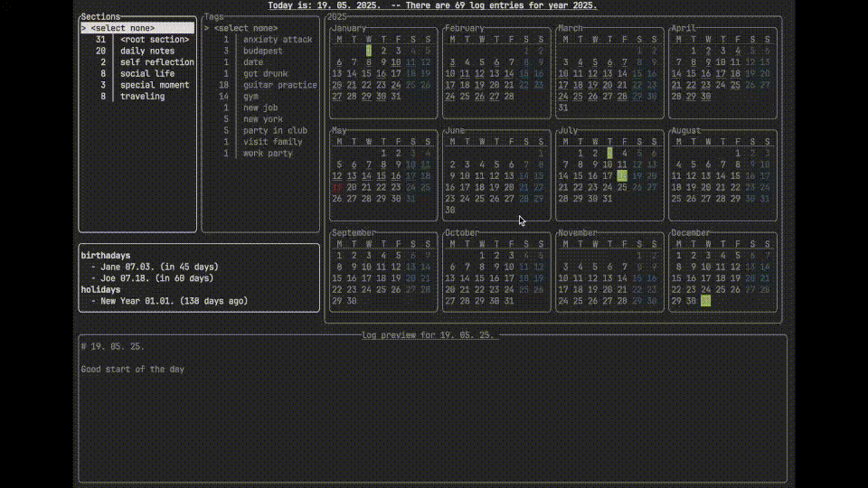This screenshot has height=488, width=868.
Task: Select the 'traveling' section
Action: pyautogui.click(x=142, y=96)
